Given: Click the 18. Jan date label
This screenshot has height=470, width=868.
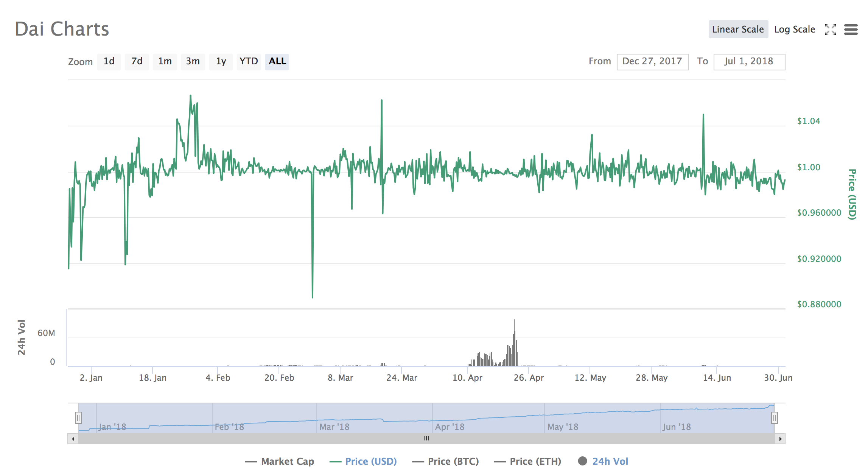Looking at the screenshot, I should (152, 378).
